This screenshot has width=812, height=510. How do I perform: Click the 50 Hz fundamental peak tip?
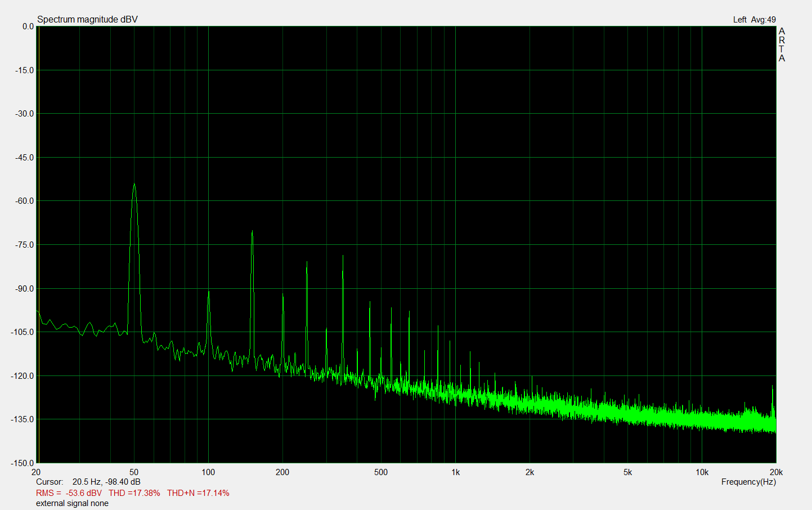pos(134,184)
